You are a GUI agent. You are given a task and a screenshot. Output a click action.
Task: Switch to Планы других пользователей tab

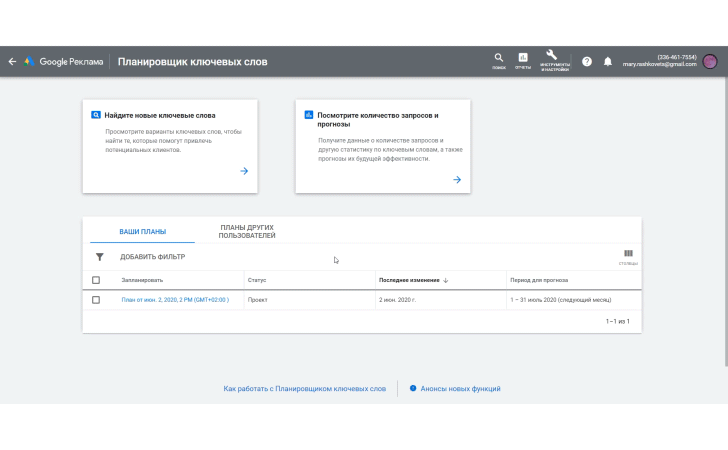point(246,232)
